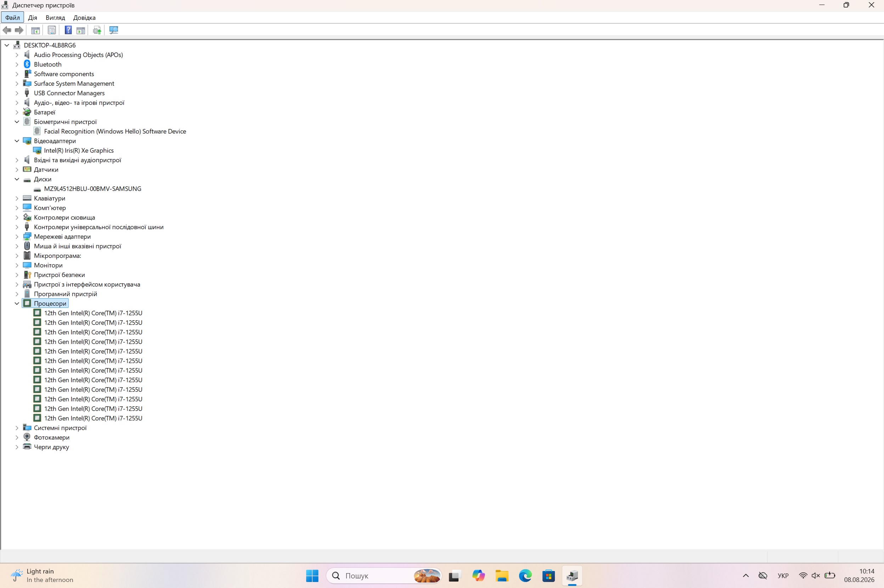Open File Explorer from the taskbar
Image resolution: width=884 pixels, height=588 pixels.
click(502, 576)
